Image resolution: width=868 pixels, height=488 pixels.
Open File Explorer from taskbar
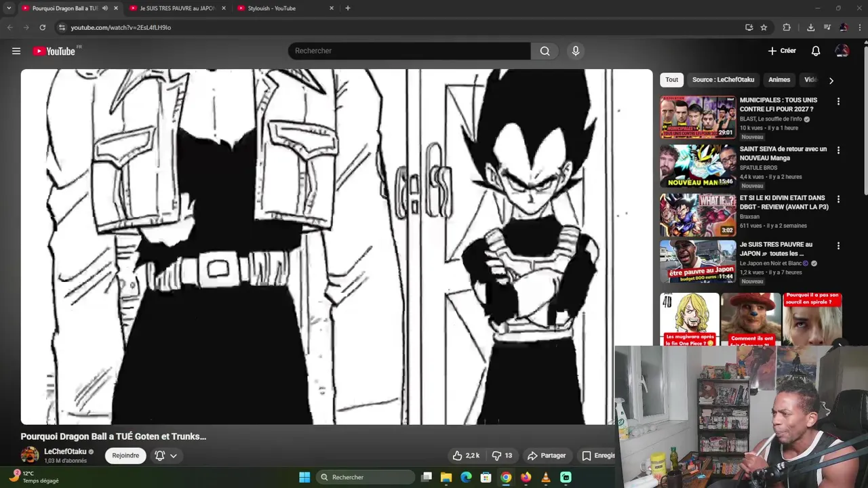446,477
